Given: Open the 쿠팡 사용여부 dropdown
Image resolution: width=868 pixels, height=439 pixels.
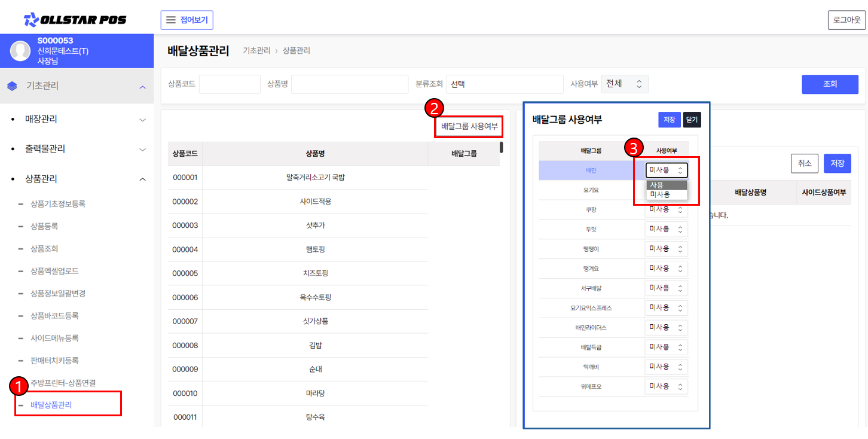Looking at the screenshot, I should pos(666,209).
